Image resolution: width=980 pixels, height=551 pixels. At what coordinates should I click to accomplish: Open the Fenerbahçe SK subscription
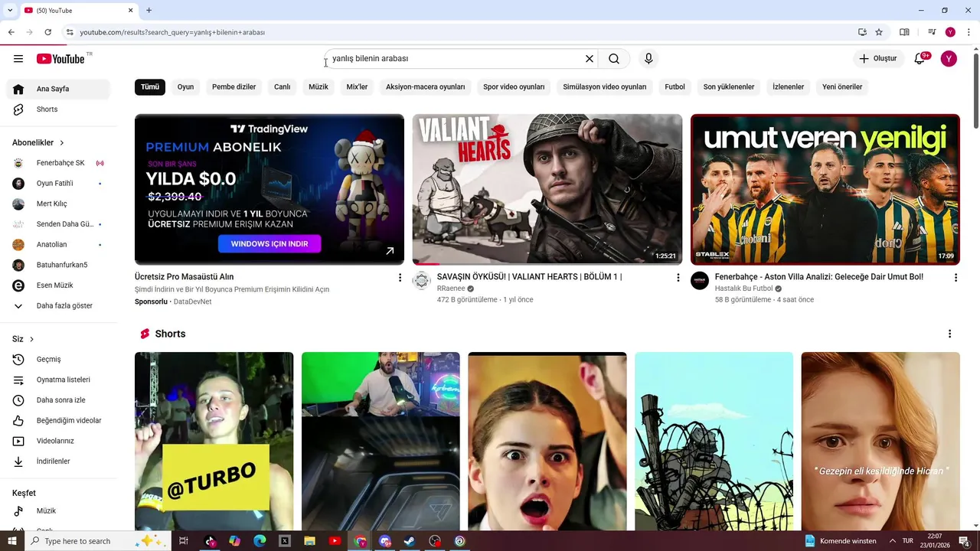pos(58,163)
